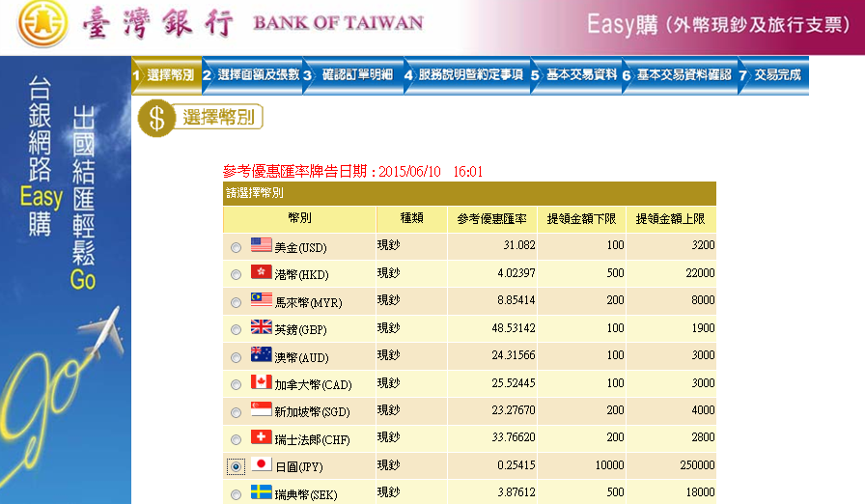Click the 港幣(HKD) currency label
This screenshot has height=504, width=865.
tap(302, 274)
